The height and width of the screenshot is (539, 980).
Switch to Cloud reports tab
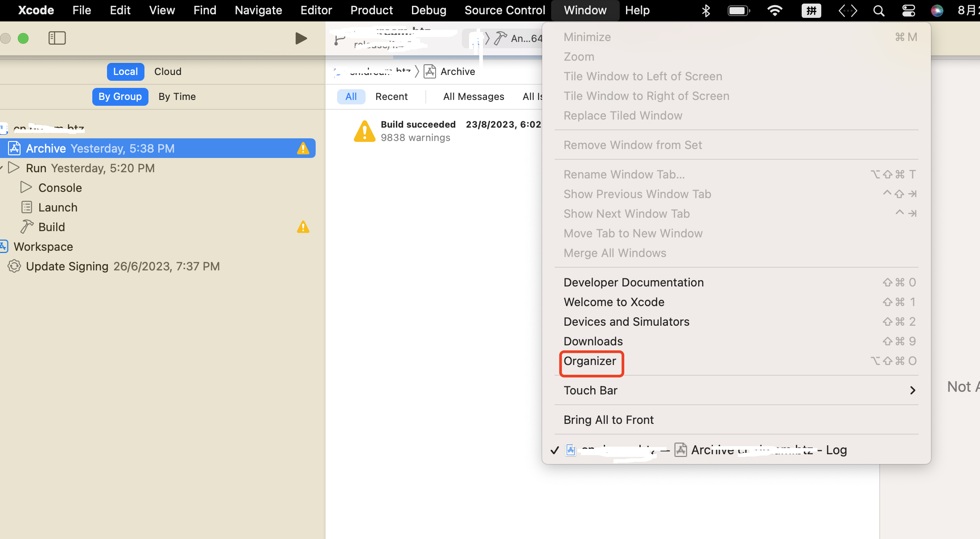click(168, 71)
